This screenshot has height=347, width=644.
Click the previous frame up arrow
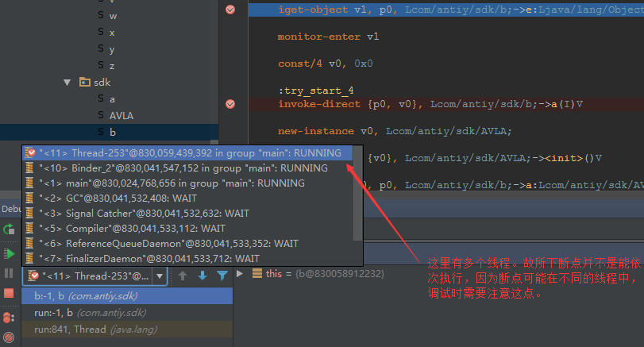[182, 276]
